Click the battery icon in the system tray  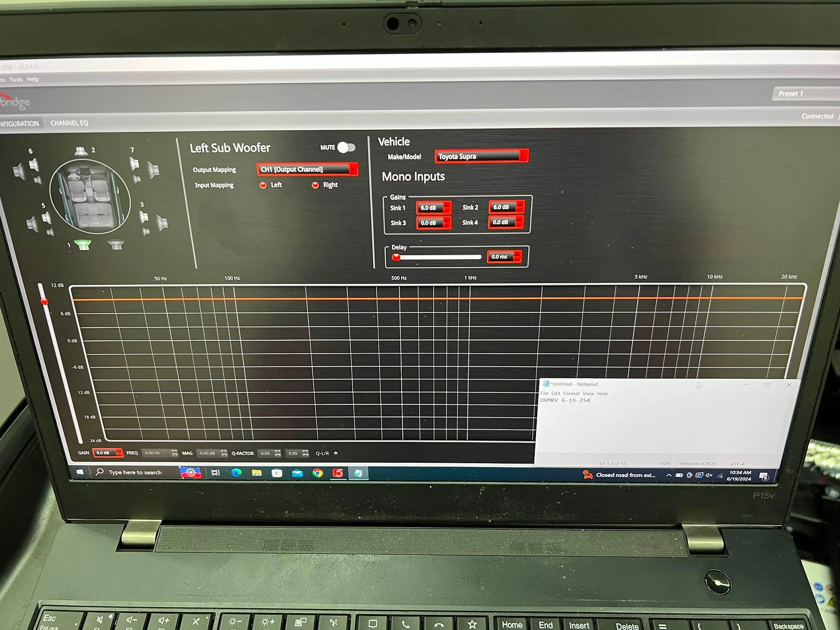click(x=679, y=475)
